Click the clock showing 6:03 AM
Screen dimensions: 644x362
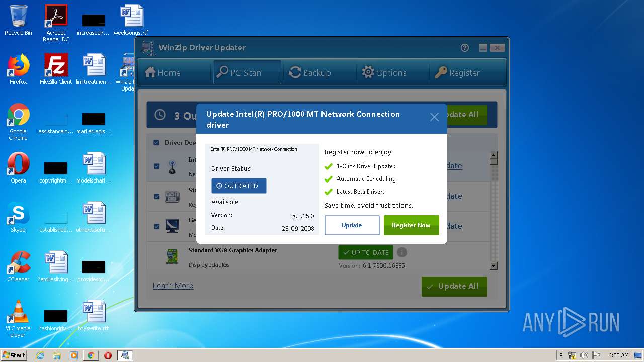point(618,355)
